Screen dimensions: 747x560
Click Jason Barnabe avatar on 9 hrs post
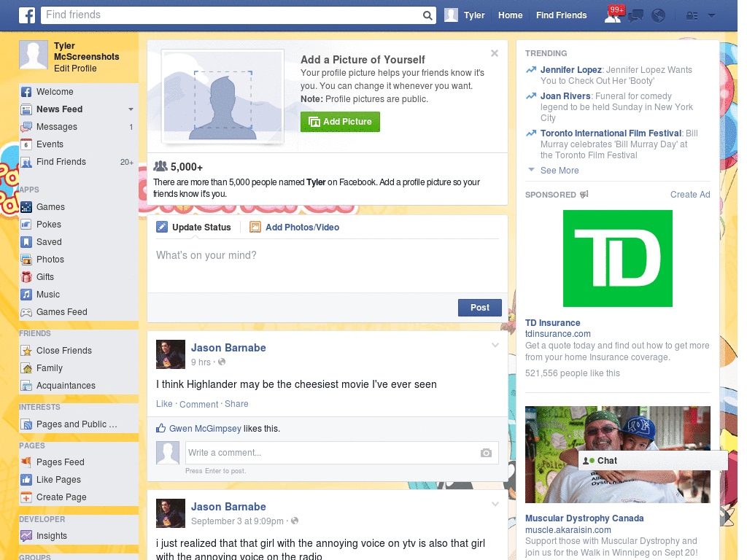(171, 354)
